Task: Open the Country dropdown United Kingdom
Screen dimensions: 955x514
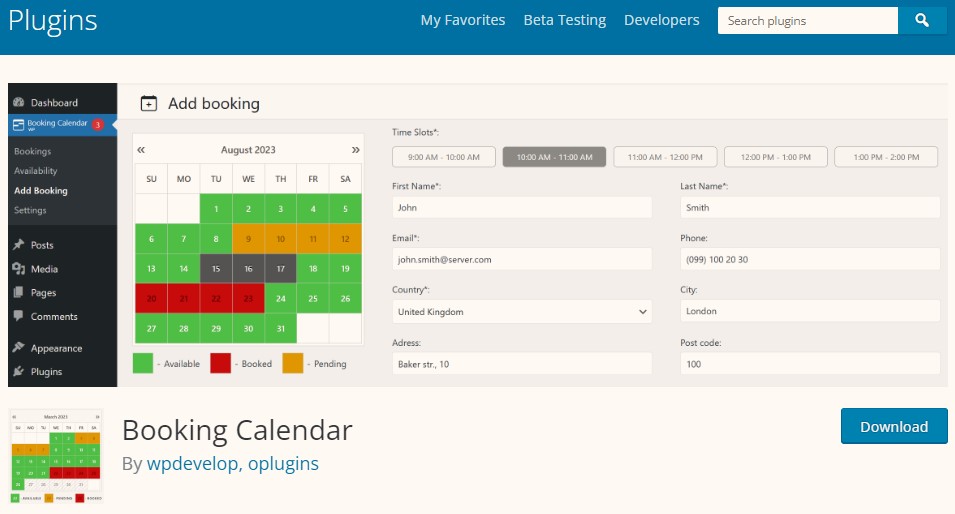Action: [x=522, y=312]
